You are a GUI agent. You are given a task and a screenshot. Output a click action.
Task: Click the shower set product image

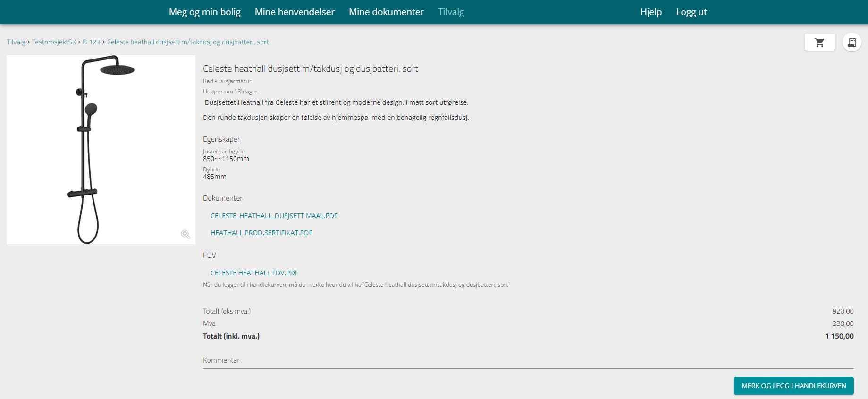(101, 150)
